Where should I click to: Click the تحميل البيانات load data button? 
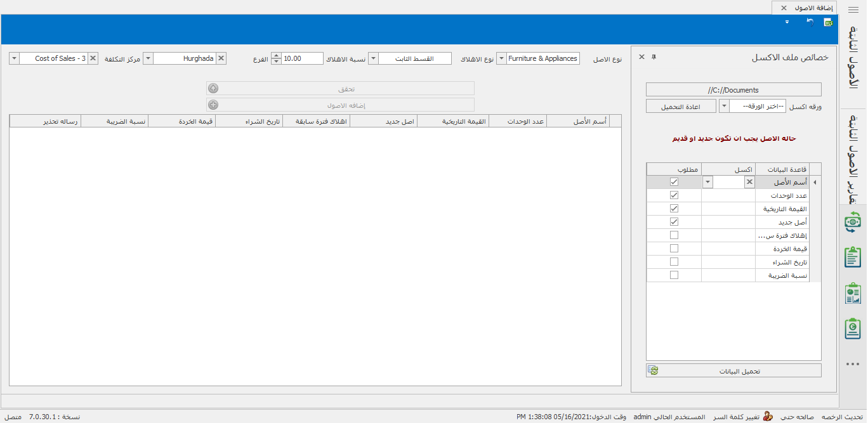point(733,371)
